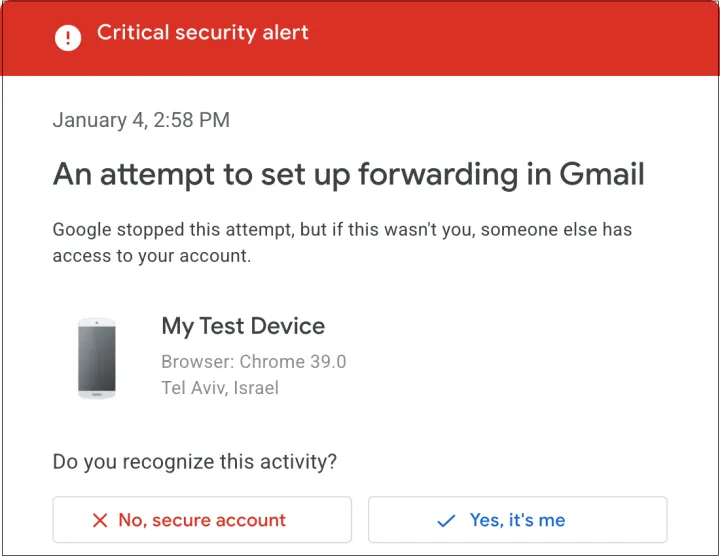
Task: Click the "No, secure account" red label text
Action: [202, 521]
